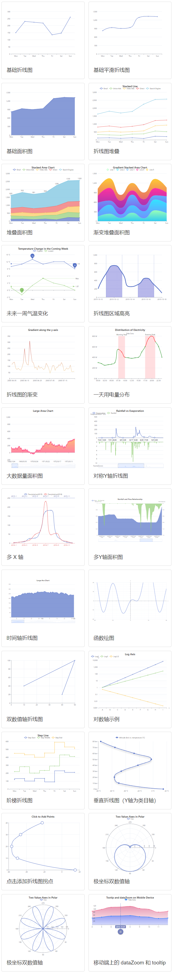
Task: Open the 折线图区域高亮 example link
Action: (x=112, y=313)
